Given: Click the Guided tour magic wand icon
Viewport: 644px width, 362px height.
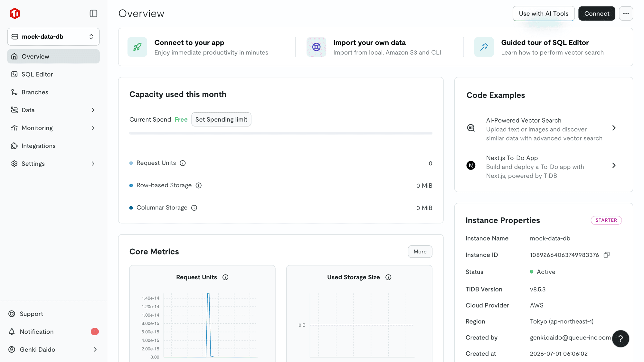Looking at the screenshot, I should click(x=484, y=47).
